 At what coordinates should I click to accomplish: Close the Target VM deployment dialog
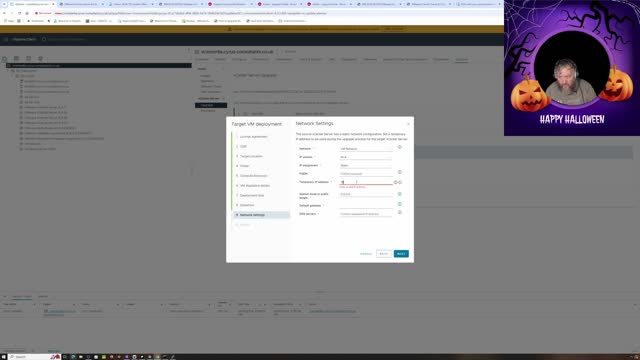coord(408,124)
